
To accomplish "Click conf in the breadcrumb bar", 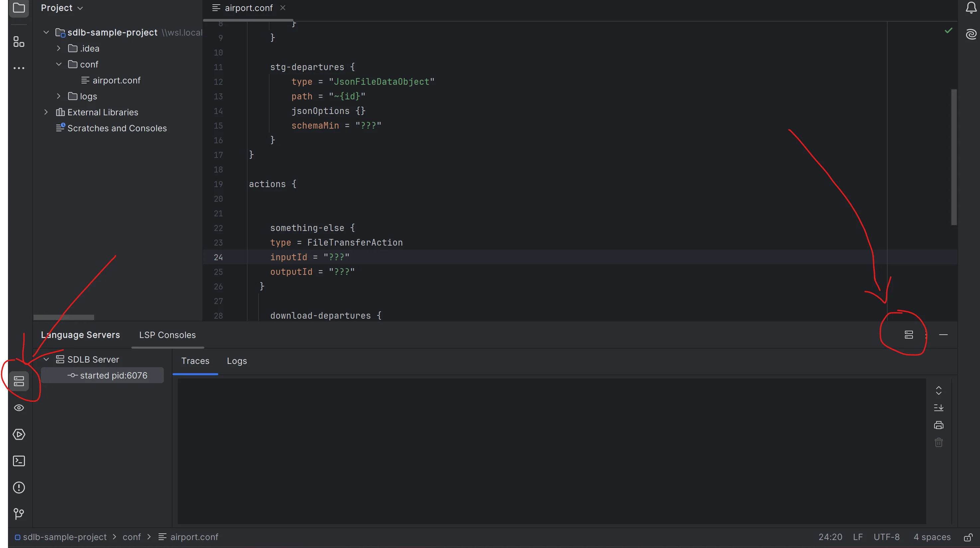I will 131,537.
